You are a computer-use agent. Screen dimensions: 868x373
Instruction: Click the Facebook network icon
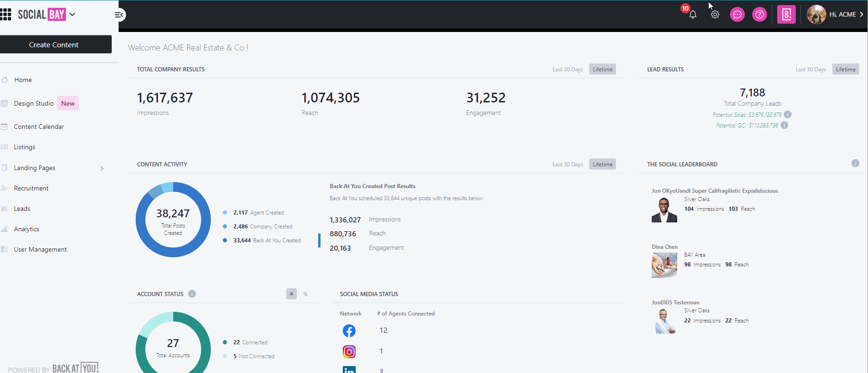(x=349, y=330)
